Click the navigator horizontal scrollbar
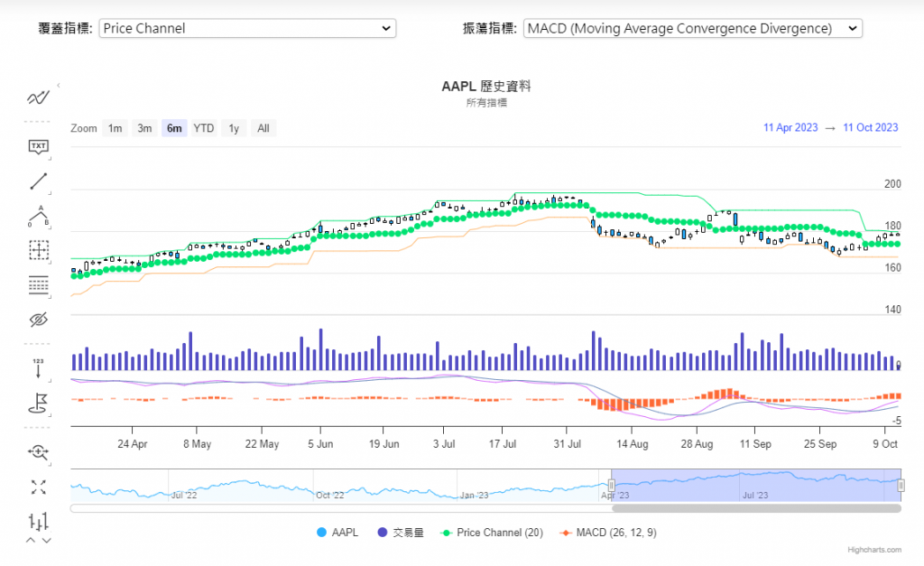 pos(756,508)
